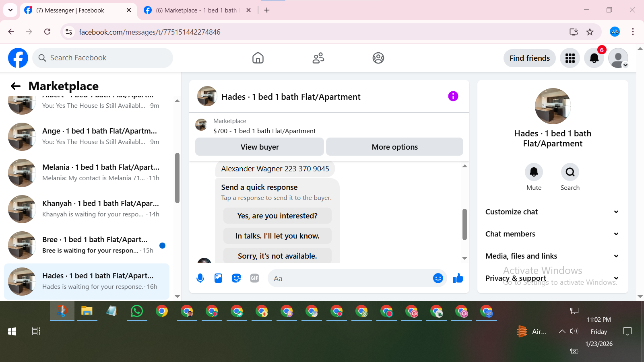This screenshot has height=362, width=644.
Task: Click the conversation list scrollbar thumb
Action: [177, 178]
